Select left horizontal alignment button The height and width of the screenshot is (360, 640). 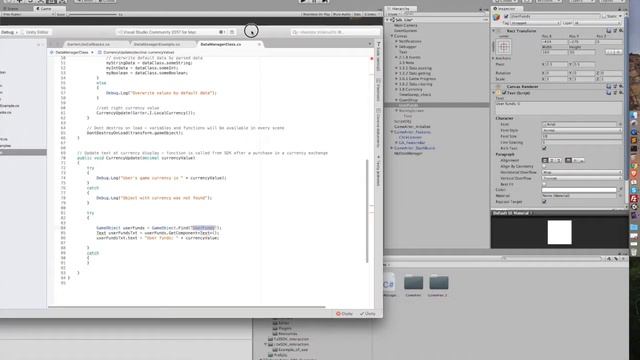pos(545,160)
